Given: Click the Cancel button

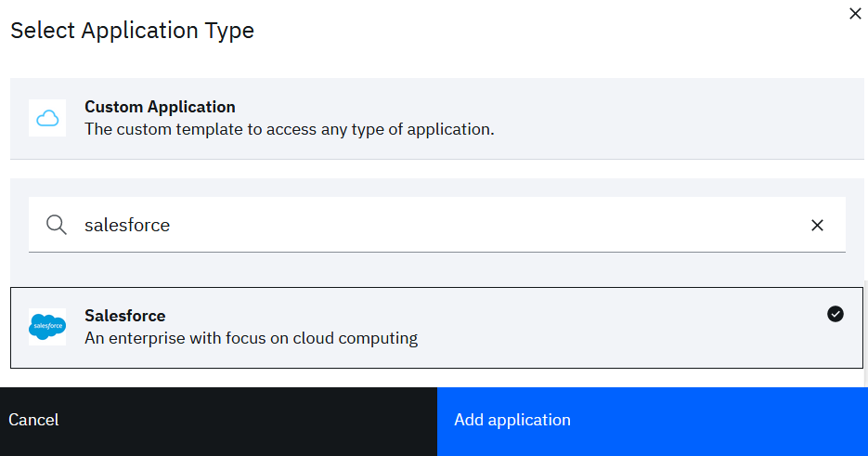Looking at the screenshot, I should point(219,421).
